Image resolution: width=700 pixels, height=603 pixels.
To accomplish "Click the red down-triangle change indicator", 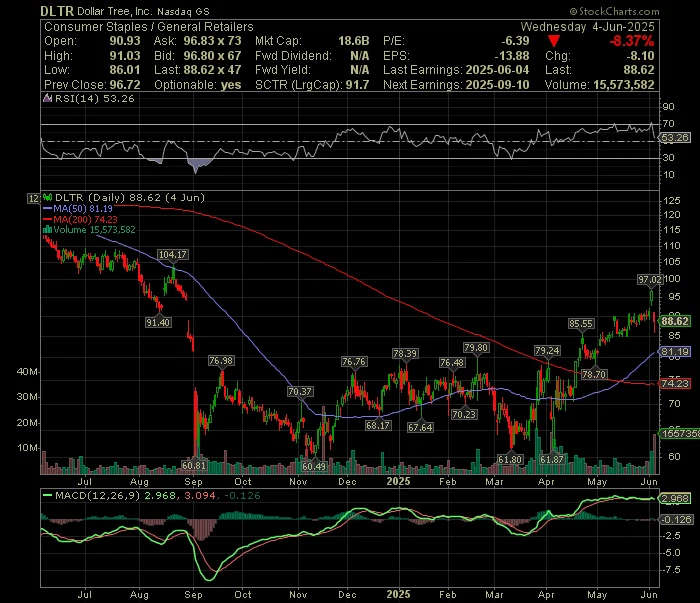I will [554, 42].
